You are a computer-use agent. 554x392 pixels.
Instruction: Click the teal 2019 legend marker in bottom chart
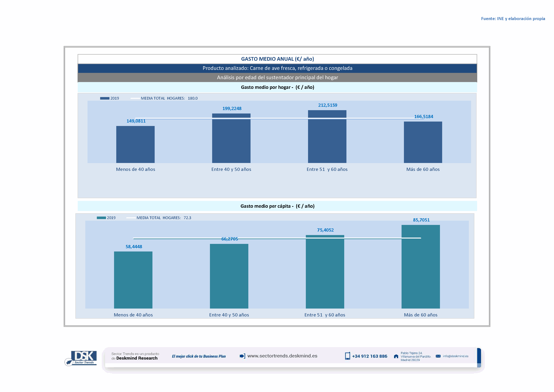pyautogui.click(x=101, y=218)
